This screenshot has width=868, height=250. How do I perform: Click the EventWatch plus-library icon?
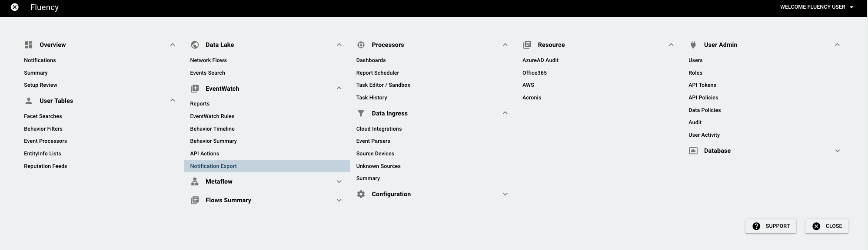[195, 89]
